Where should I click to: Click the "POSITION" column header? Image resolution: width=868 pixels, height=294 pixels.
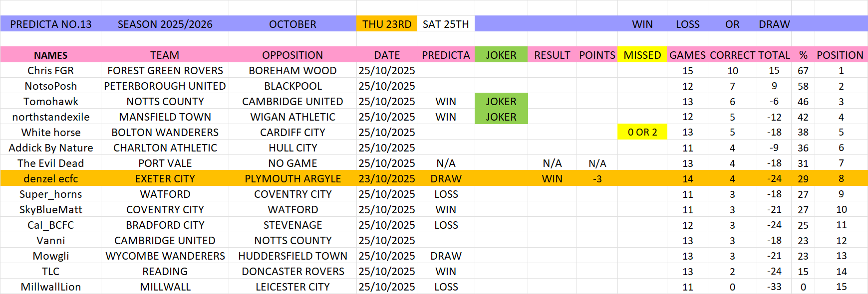[840, 55]
